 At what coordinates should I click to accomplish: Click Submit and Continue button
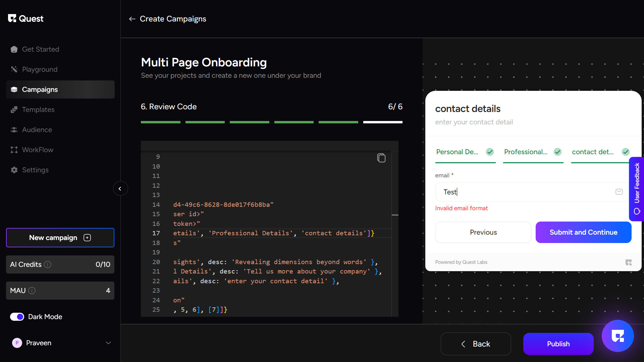coord(583,232)
